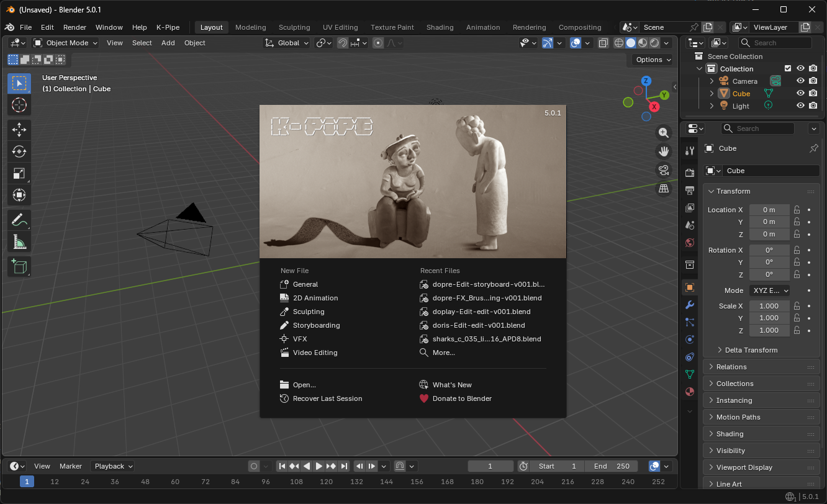Toggle snapping magnet
Image resolution: width=827 pixels, height=504 pixels.
343,43
